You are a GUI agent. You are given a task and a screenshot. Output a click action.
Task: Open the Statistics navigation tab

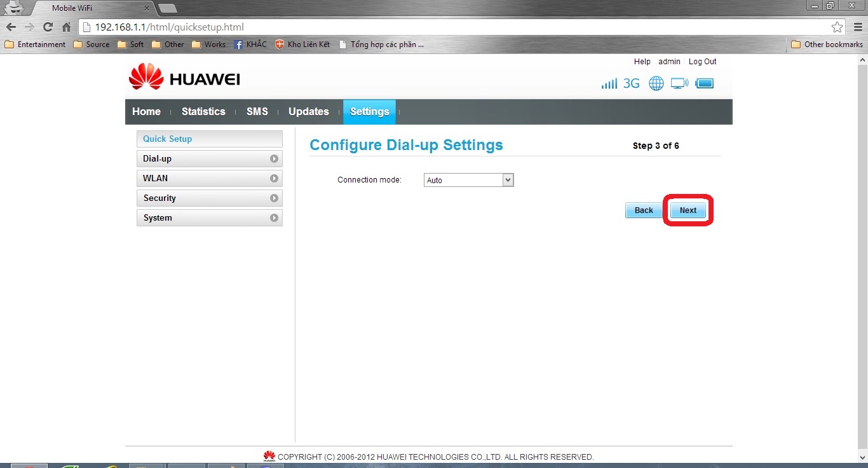coord(203,112)
